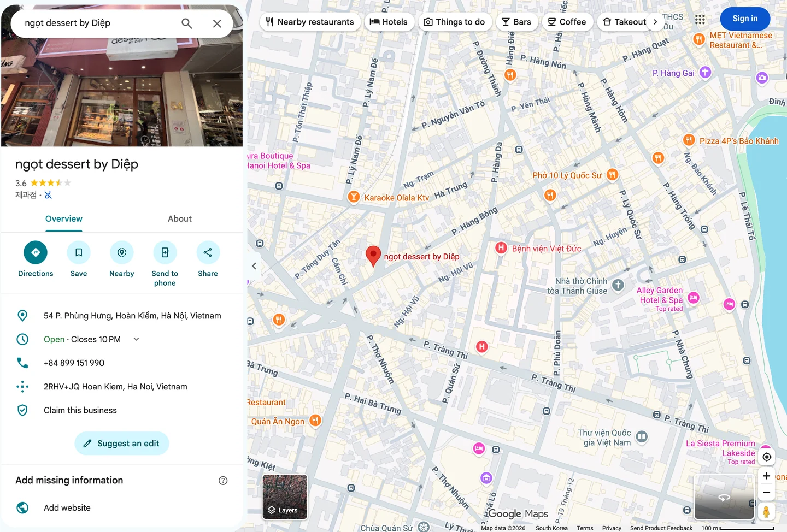Zoom in on the map
Viewport: 787px width, 532px height.
tap(766, 476)
